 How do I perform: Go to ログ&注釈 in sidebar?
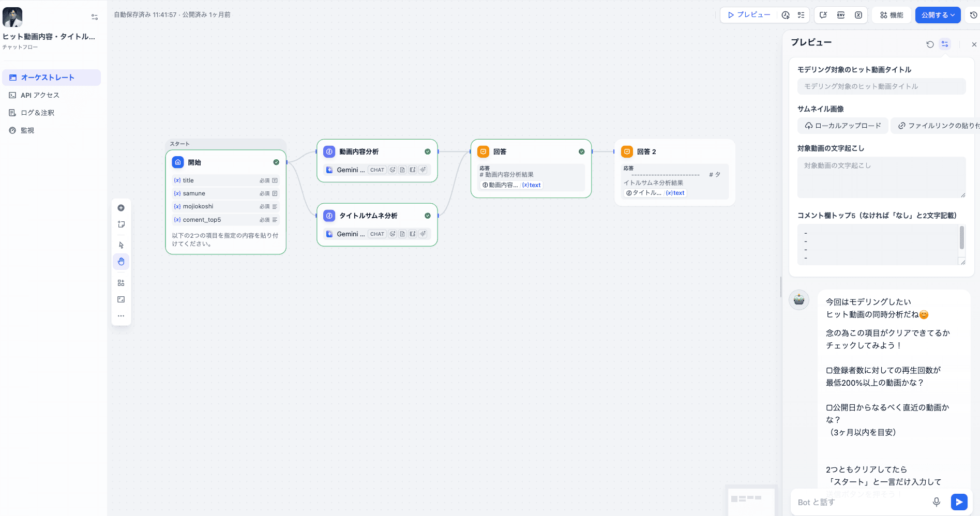37,113
